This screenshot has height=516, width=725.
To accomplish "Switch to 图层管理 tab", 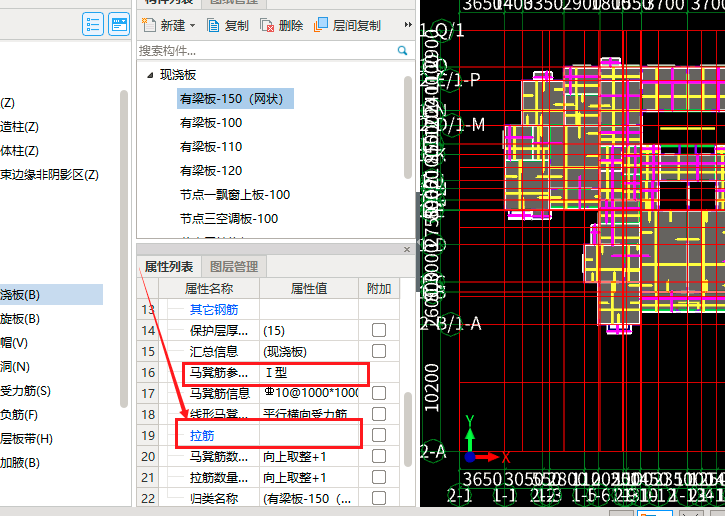I will [234, 267].
